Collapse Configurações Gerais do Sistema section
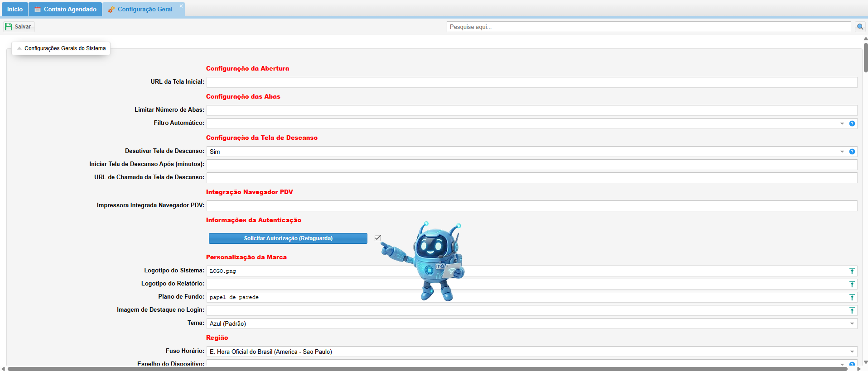The height and width of the screenshot is (371, 868). click(19, 48)
